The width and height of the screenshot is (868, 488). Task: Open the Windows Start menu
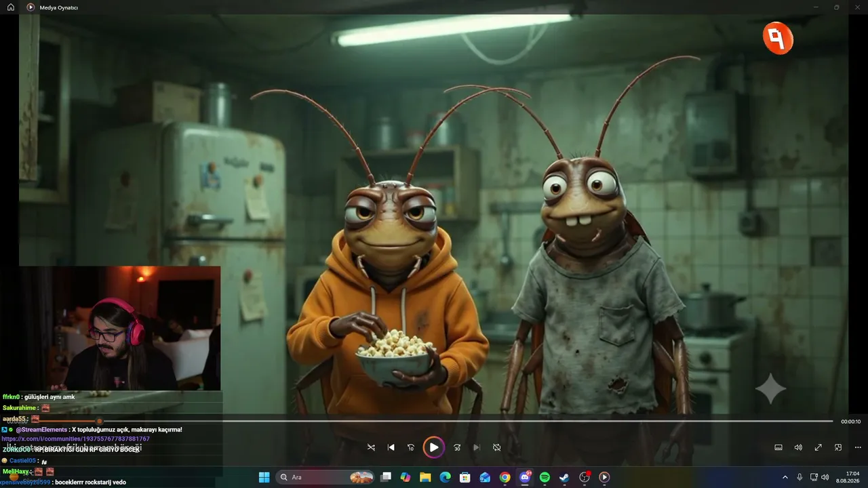coord(264,477)
